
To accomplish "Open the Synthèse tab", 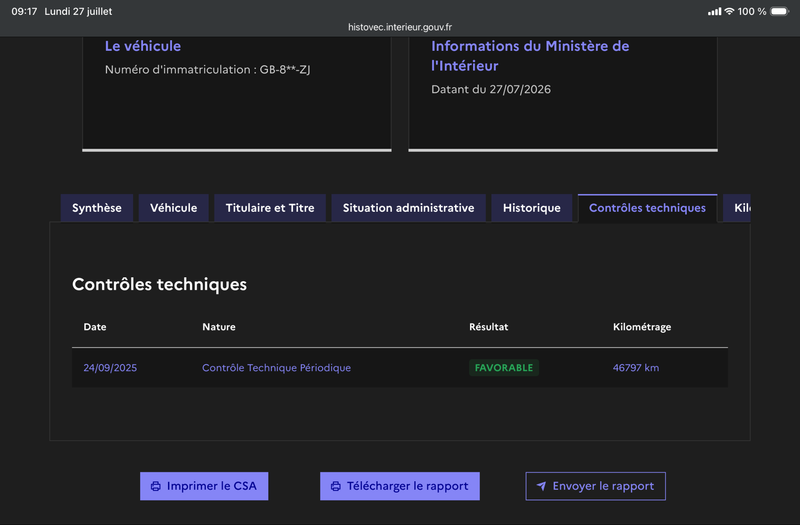I will pyautogui.click(x=97, y=208).
